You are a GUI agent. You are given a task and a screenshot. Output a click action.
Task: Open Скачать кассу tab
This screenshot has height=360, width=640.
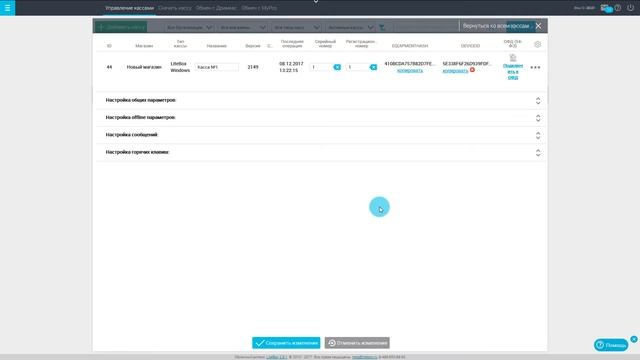point(175,8)
